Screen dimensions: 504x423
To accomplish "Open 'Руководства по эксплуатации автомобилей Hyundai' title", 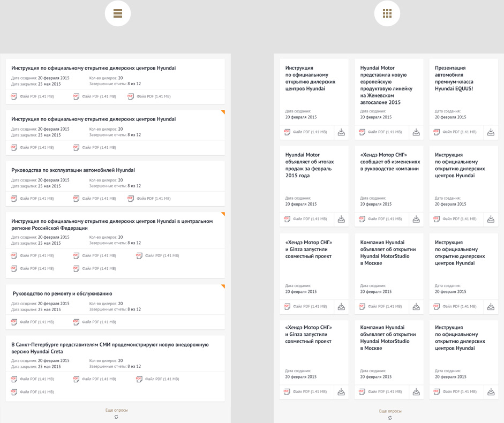I will coord(73,170).
